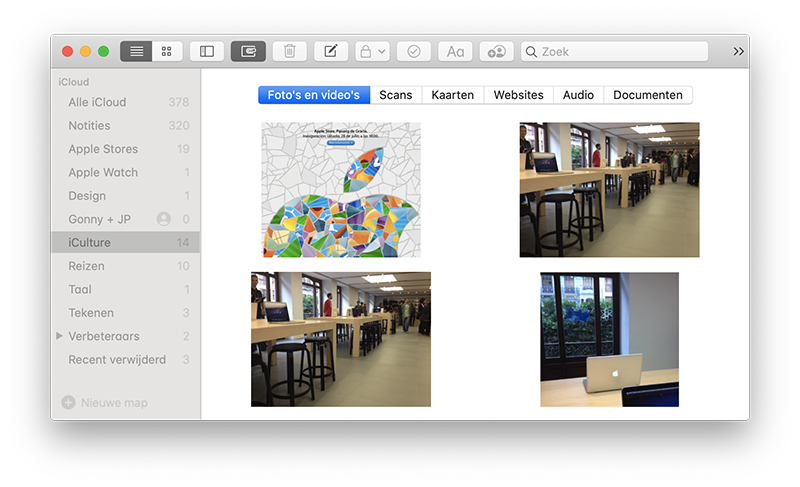Select the Notities folder
This screenshot has width=800, height=487.
point(126,125)
